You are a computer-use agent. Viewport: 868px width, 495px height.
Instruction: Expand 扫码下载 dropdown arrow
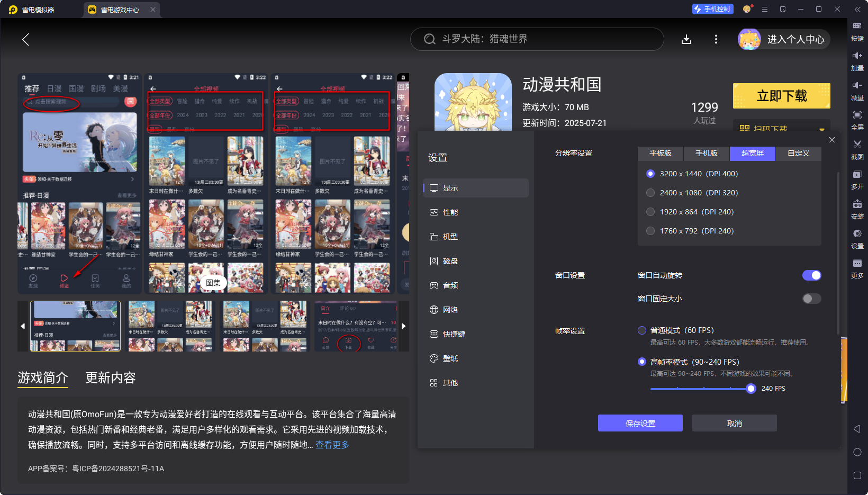point(822,129)
